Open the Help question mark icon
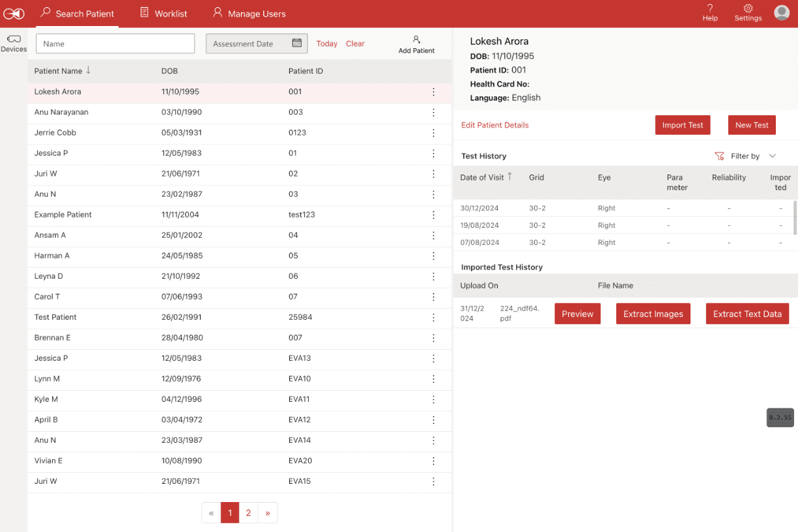 coord(710,8)
